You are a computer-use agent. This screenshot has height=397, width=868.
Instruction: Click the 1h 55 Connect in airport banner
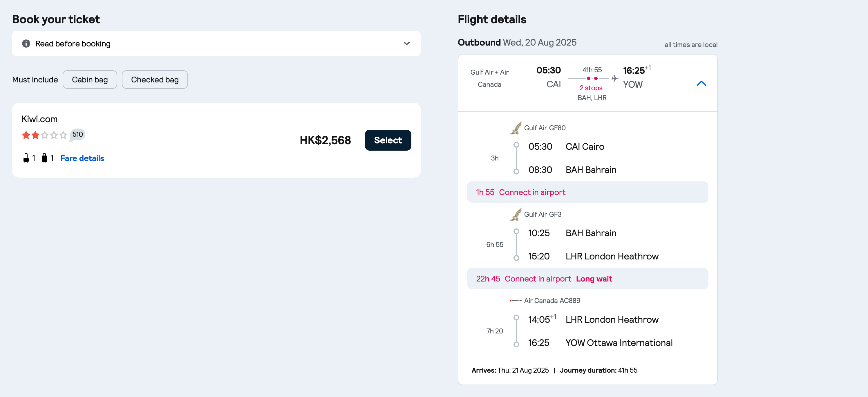[x=587, y=192]
